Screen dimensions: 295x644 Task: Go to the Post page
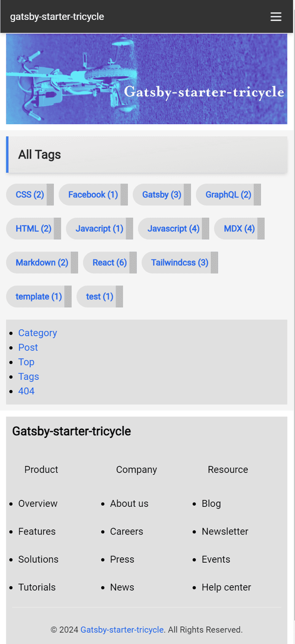coord(28,347)
